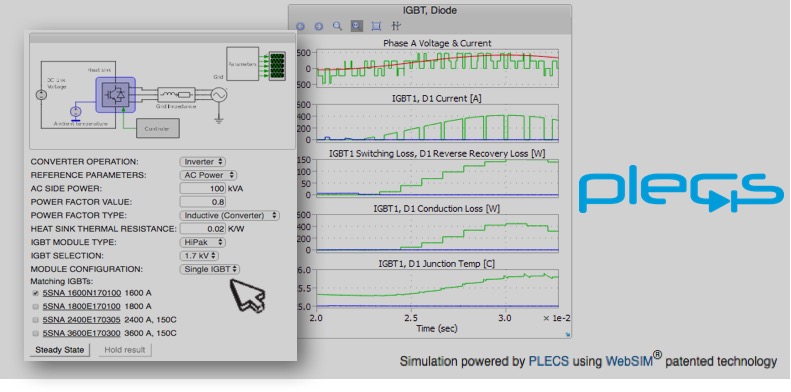Open the 5SNA 2400E170305 datasheet link
The width and height of the screenshot is (791, 392).
tap(82, 320)
